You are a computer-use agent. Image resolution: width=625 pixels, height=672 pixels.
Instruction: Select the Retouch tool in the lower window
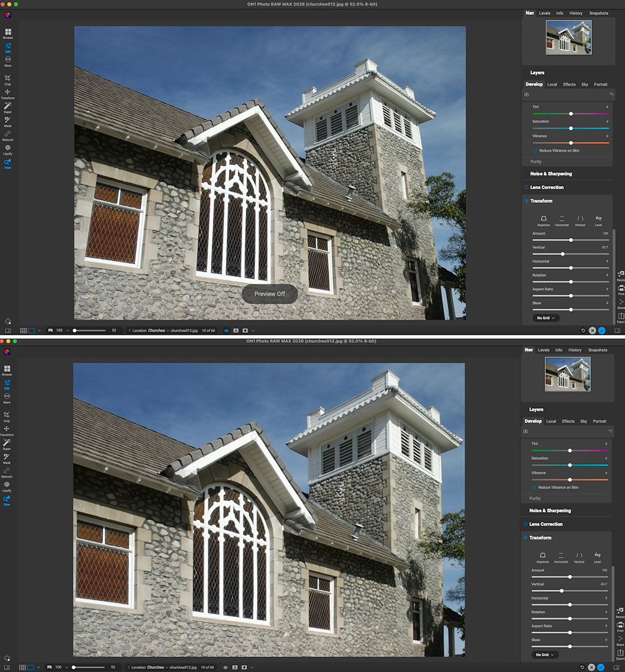point(7,472)
